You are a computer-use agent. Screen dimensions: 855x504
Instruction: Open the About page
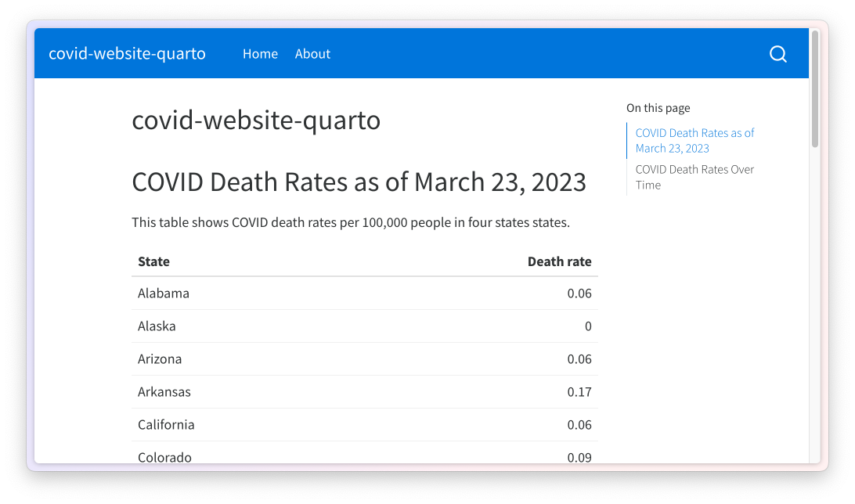(x=312, y=53)
